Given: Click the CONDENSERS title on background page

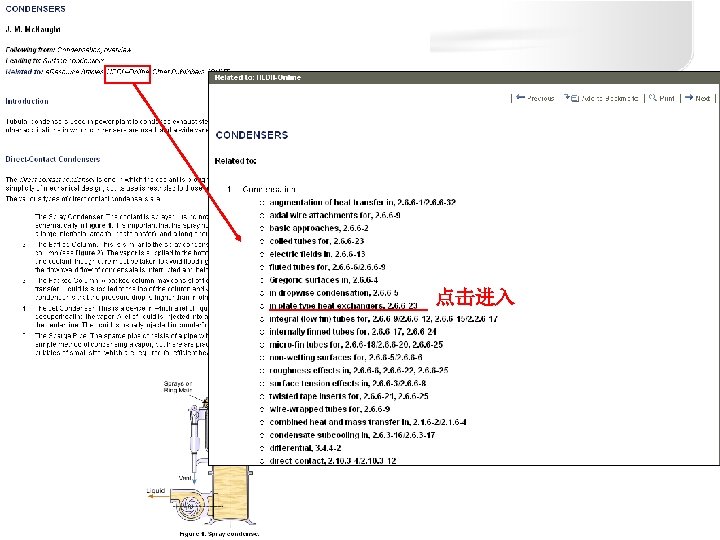Looking at the screenshot, I should pyautogui.click(x=35, y=9).
